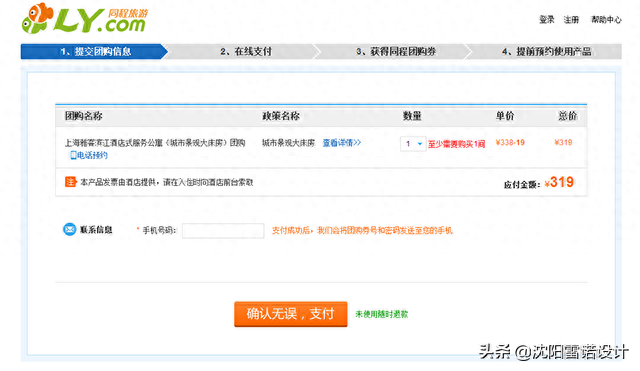This screenshot has width=640, height=371.
Task: Open the quantity dropdown showing 1
Action: tap(413, 144)
